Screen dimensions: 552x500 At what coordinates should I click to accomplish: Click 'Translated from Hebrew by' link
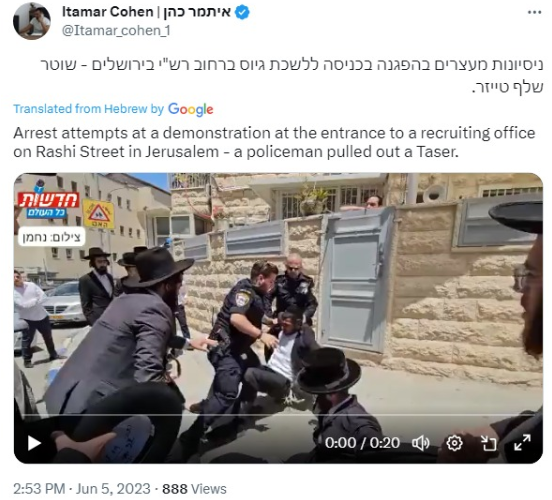(89, 109)
